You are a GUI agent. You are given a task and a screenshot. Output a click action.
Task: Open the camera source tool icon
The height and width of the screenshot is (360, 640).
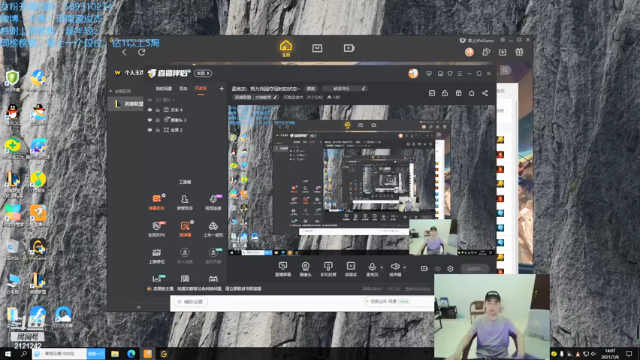[305, 269]
